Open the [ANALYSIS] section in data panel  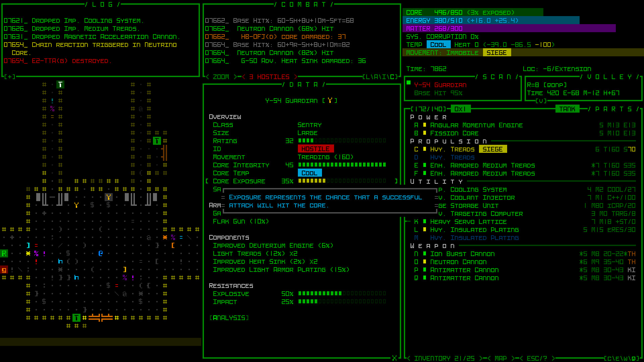[x=228, y=318]
